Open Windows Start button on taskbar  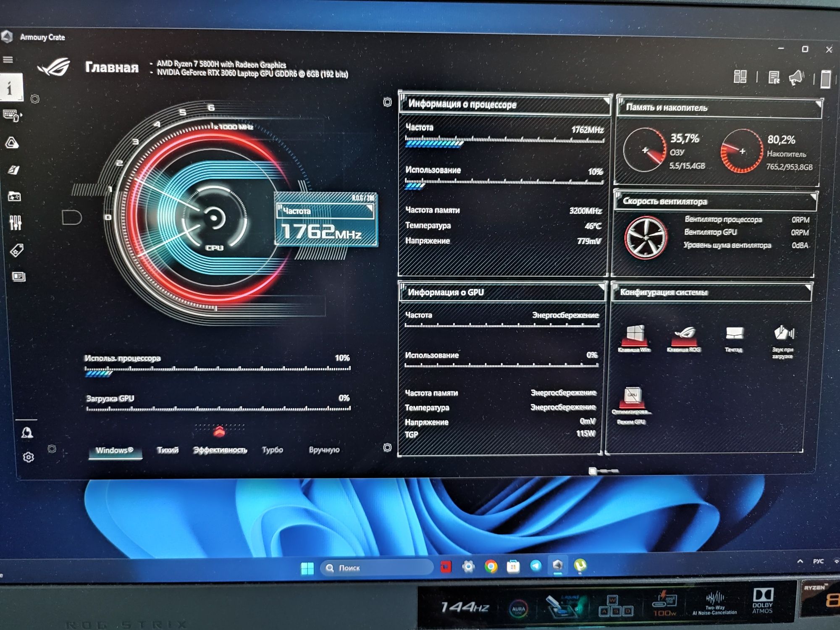[x=307, y=569]
